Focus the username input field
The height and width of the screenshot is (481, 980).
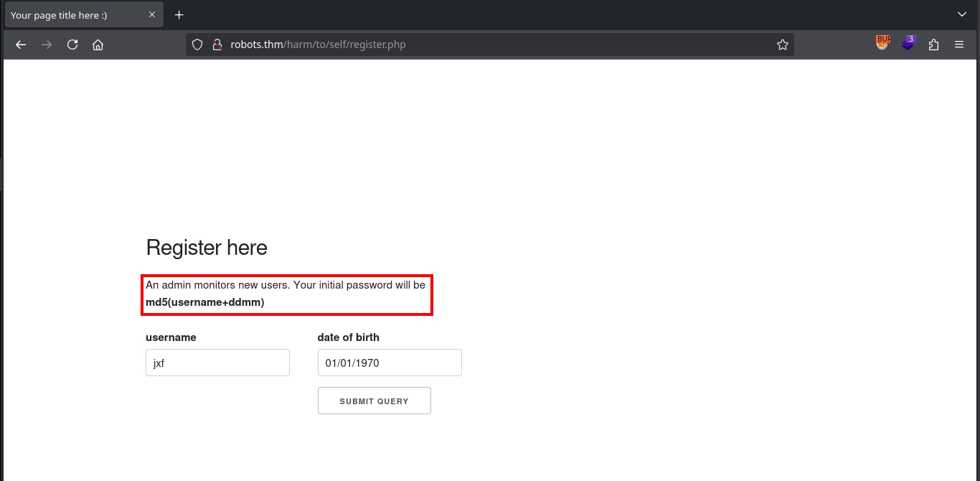click(217, 363)
